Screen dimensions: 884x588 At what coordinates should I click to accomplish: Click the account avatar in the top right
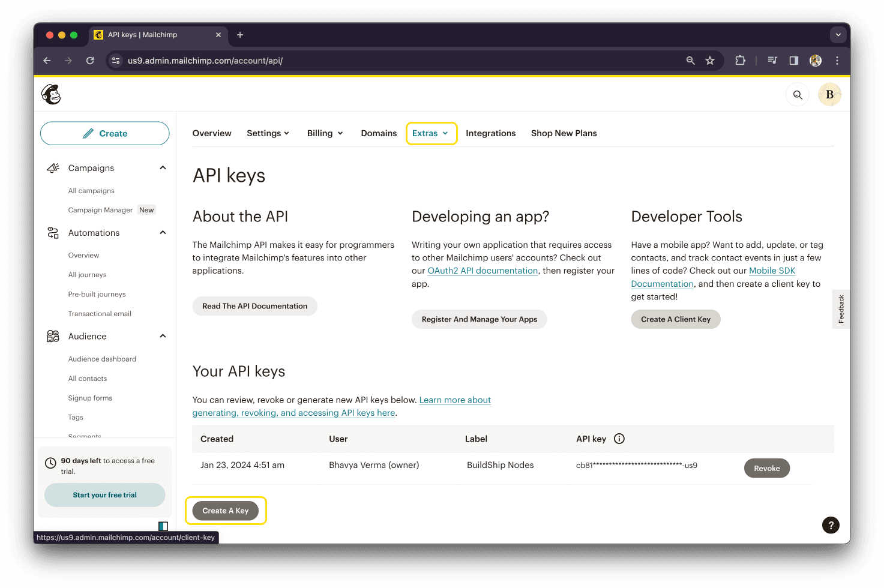point(829,94)
